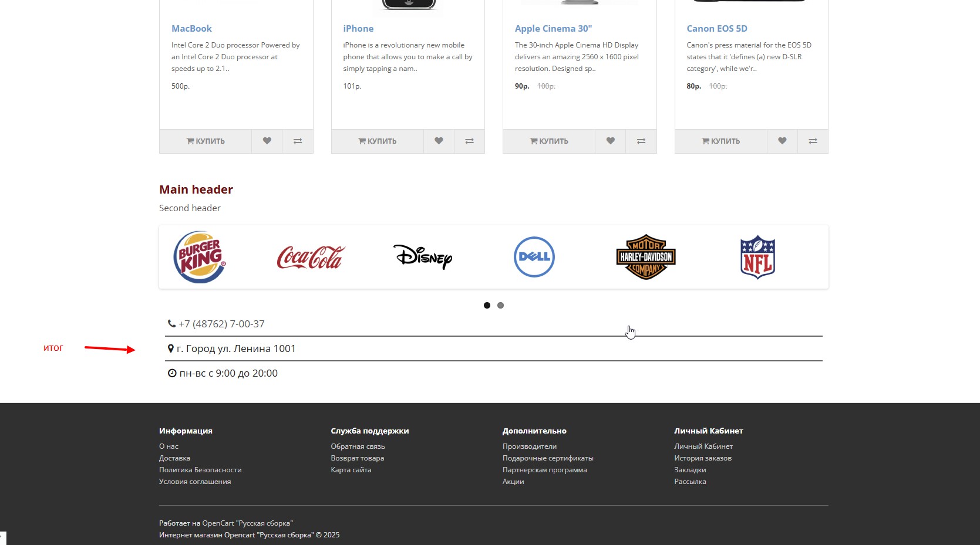Click Apple Cinema sale price 90р.
This screenshot has width=980, height=545.
point(522,86)
